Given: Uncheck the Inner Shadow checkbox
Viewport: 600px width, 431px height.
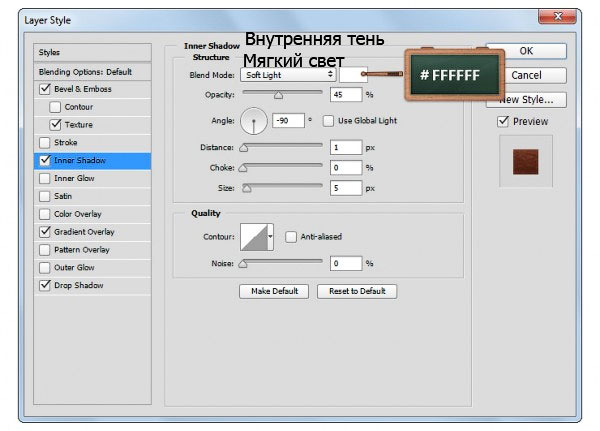Looking at the screenshot, I should (45, 160).
